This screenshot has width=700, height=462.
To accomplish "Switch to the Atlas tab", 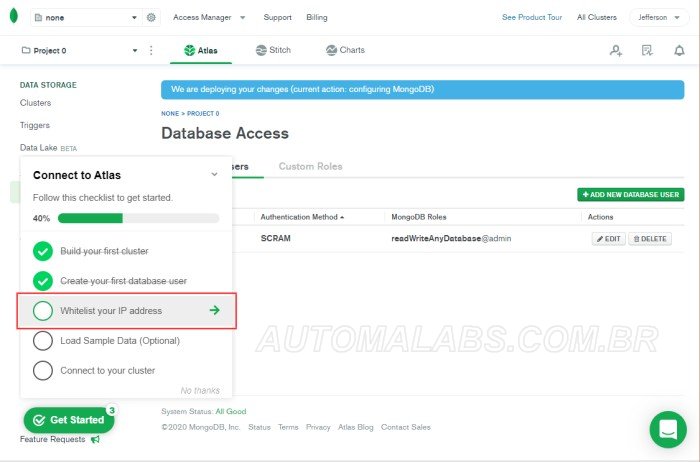I will click(201, 50).
